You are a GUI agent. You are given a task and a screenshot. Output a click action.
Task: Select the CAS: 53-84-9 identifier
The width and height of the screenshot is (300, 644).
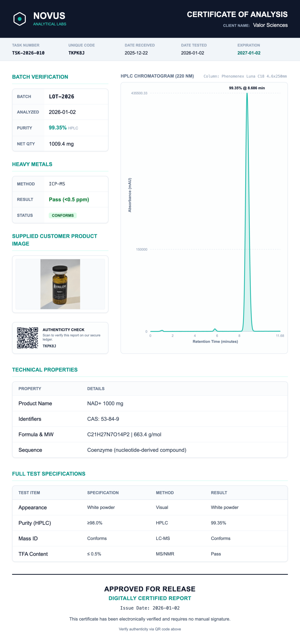click(103, 419)
